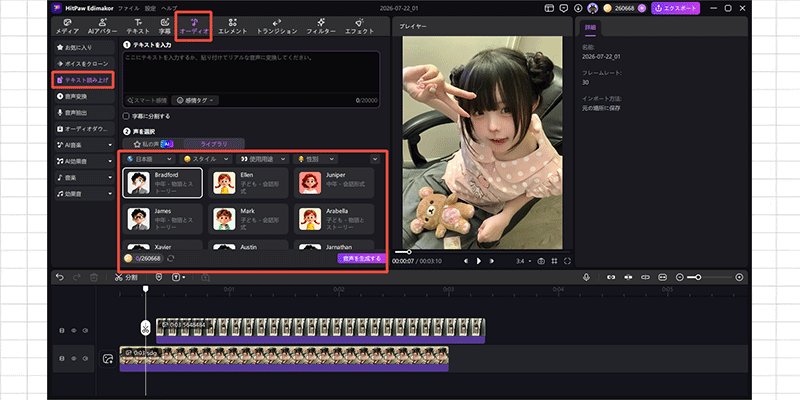
Task: Open the ファイル menu
Action: tap(128, 9)
